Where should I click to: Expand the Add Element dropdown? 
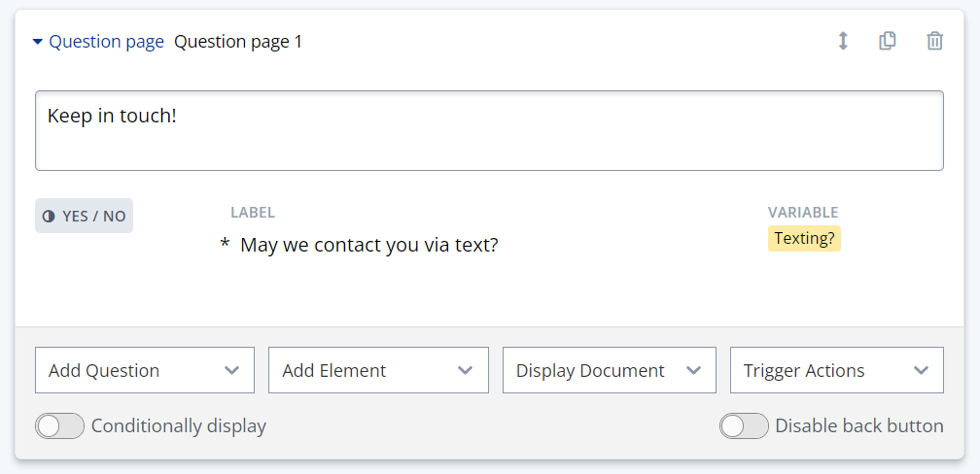click(x=378, y=370)
